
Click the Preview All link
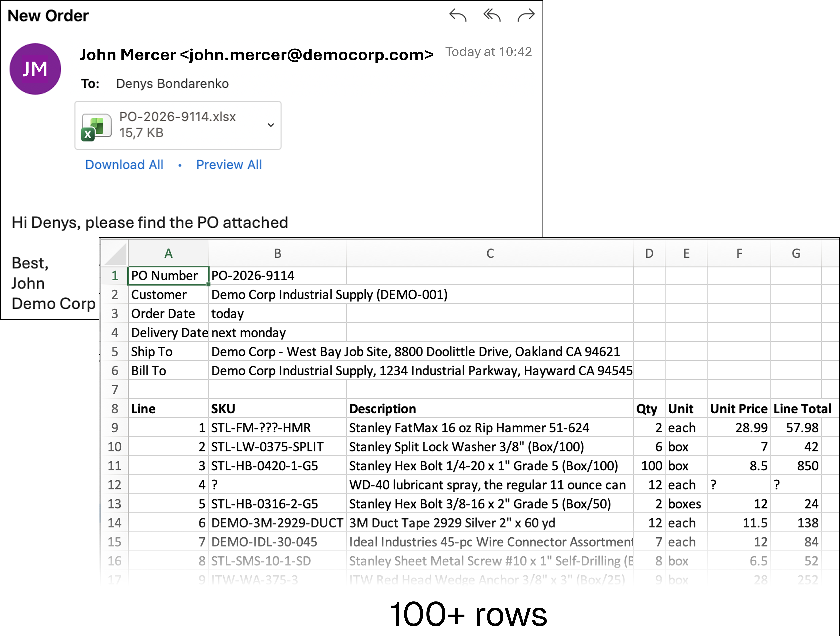229,164
